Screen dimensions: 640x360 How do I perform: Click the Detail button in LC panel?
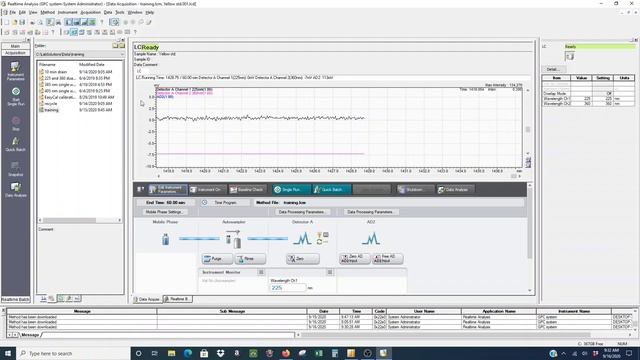pyautogui.click(x=553, y=69)
